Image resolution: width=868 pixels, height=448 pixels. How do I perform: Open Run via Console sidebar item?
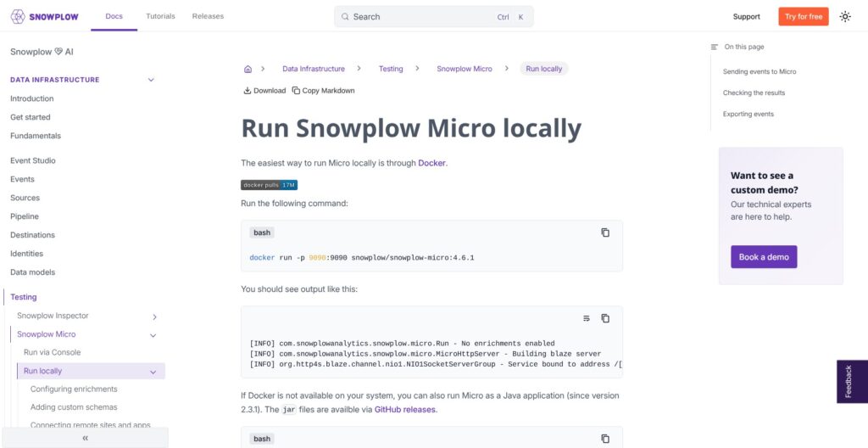tap(52, 353)
